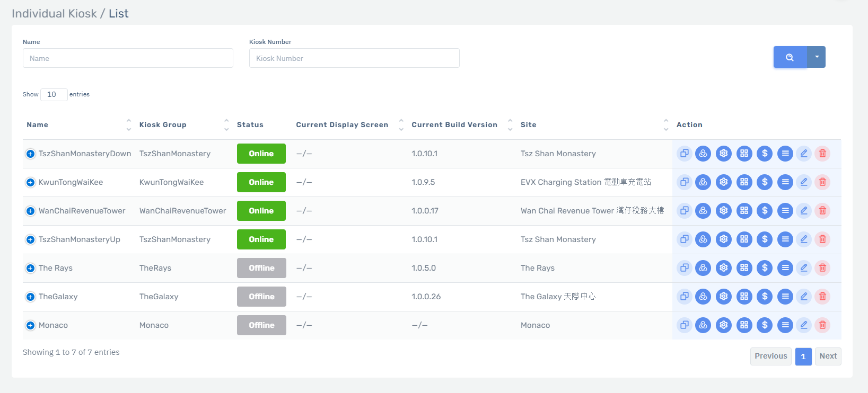
Task: Click the dollar icon for WanChaiRevenueTower
Action: 765,211
